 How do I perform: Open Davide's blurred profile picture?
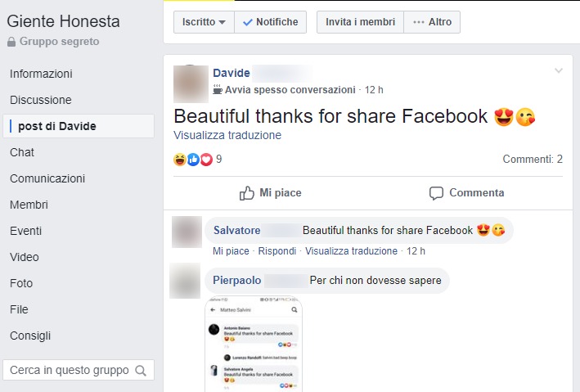191,84
